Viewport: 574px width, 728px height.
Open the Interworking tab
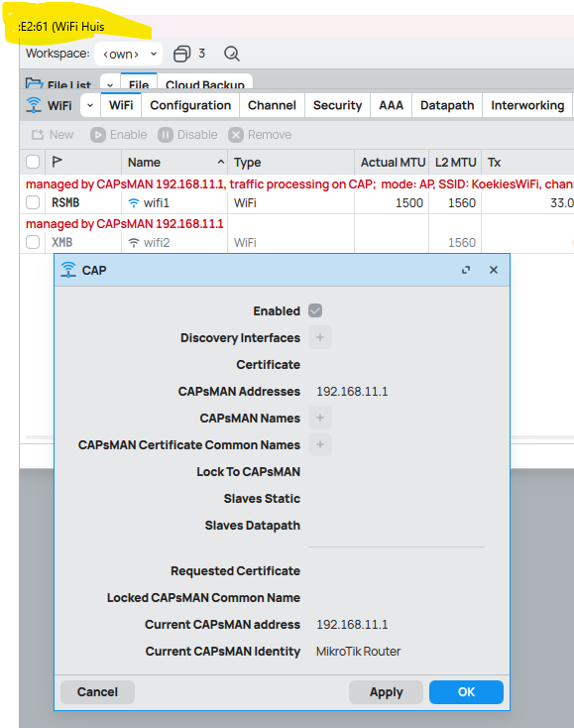527,105
